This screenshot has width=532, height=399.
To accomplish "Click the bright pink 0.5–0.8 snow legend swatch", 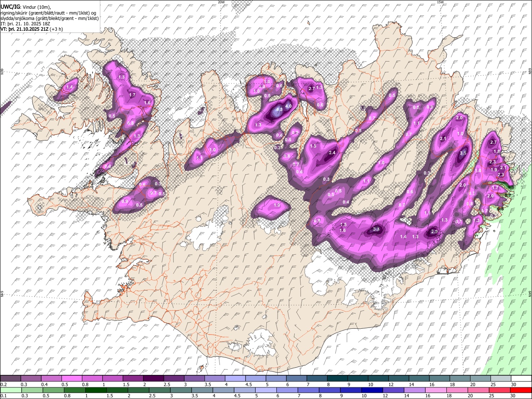I will click(72, 378).
